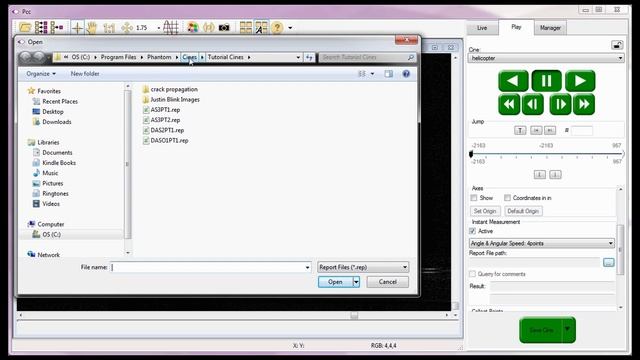Switch to the Play tab
The image size is (640, 360).
[x=516, y=27]
